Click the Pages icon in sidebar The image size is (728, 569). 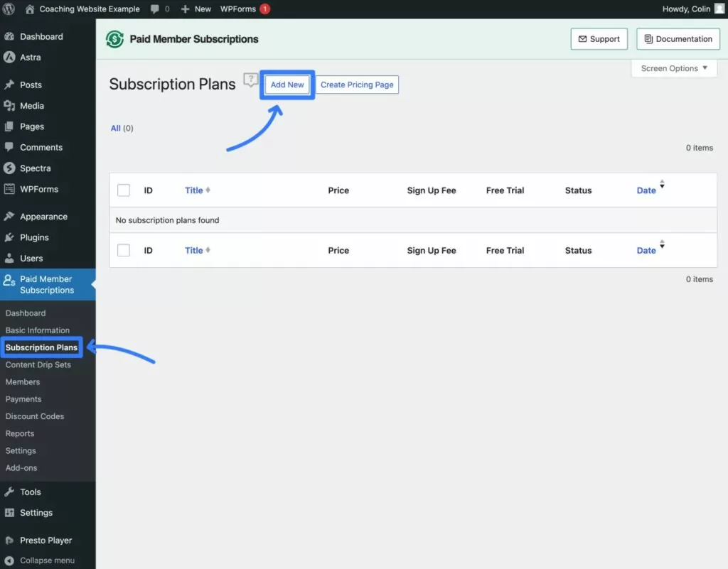(x=9, y=126)
